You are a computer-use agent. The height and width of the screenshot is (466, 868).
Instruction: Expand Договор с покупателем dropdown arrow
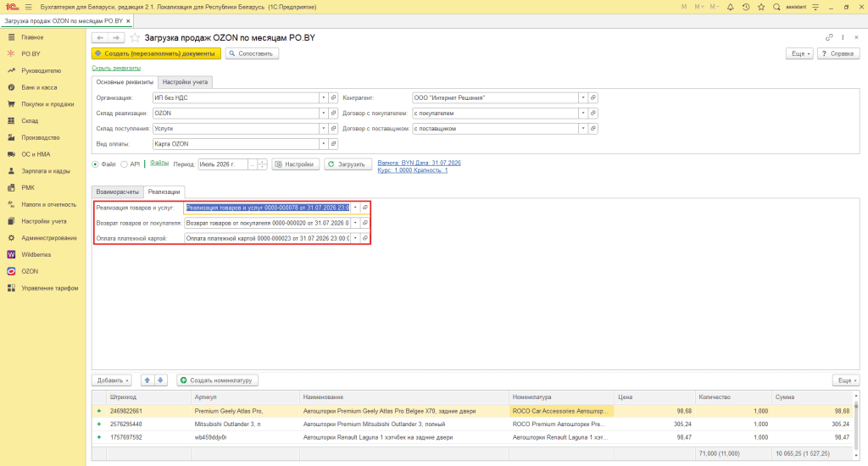coord(583,113)
